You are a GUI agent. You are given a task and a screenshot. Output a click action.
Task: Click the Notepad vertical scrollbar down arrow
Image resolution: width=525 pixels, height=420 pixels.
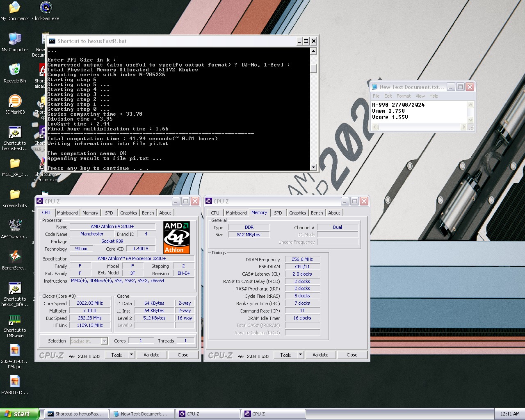pyautogui.click(x=471, y=120)
